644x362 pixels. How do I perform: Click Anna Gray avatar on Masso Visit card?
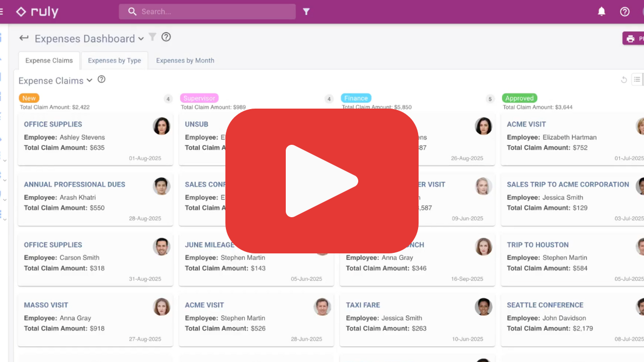click(162, 307)
